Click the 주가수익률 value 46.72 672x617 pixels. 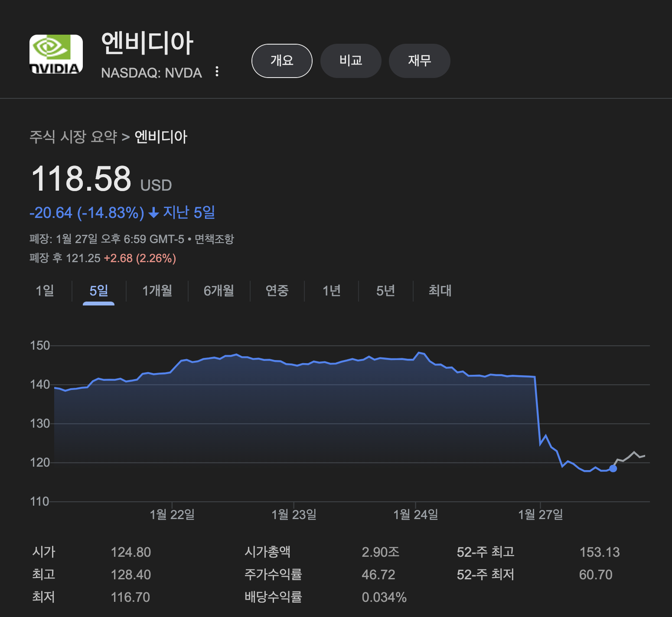coord(378,575)
